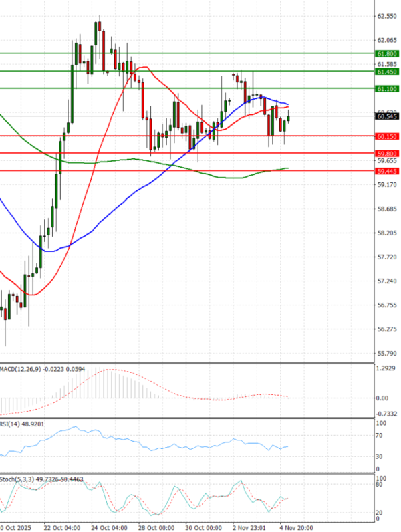
Task: Click the 61.100 green price label
Action: [x=387, y=88]
